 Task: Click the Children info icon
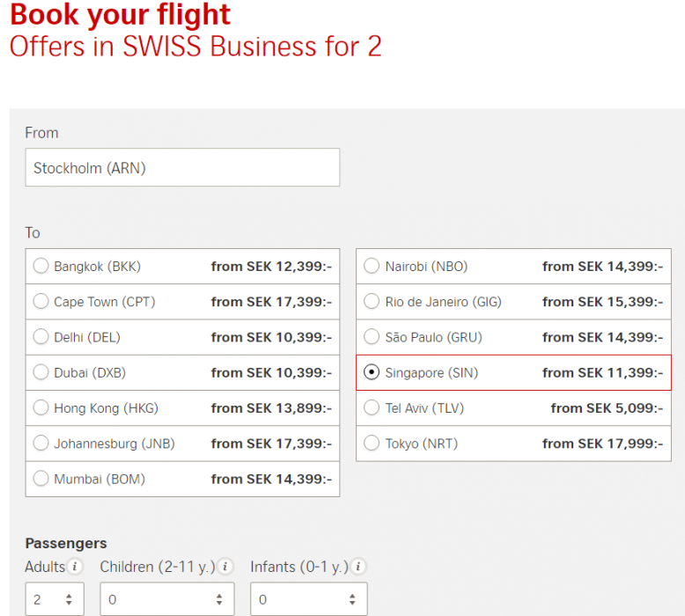tap(225, 567)
